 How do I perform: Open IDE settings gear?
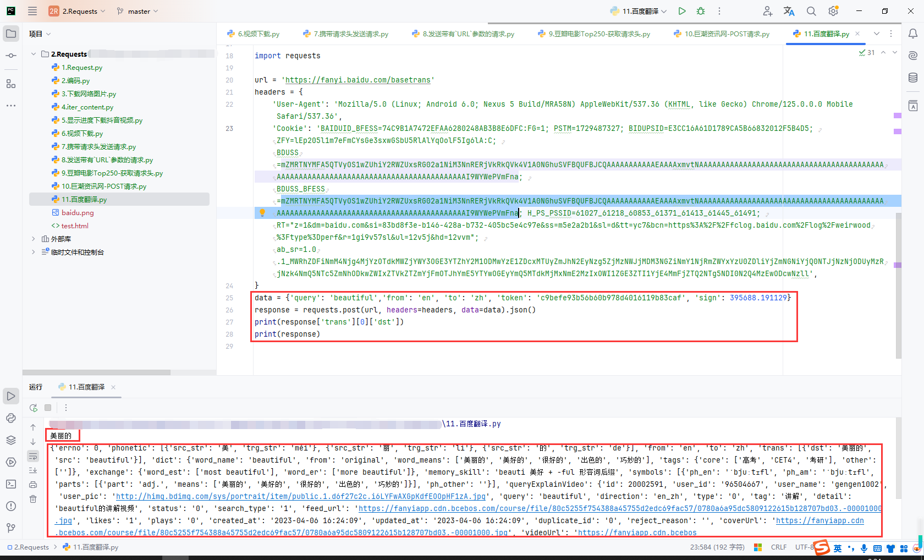[x=833, y=11]
